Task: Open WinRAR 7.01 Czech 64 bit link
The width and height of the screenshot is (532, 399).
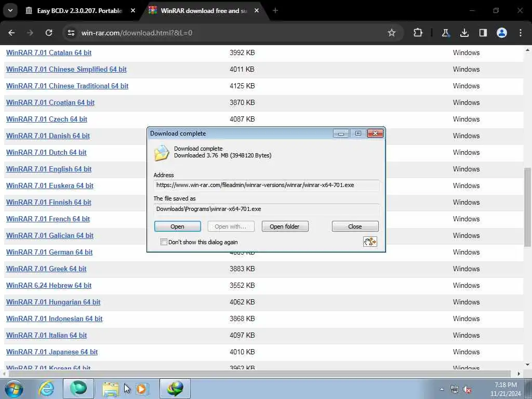Action: 46,119
